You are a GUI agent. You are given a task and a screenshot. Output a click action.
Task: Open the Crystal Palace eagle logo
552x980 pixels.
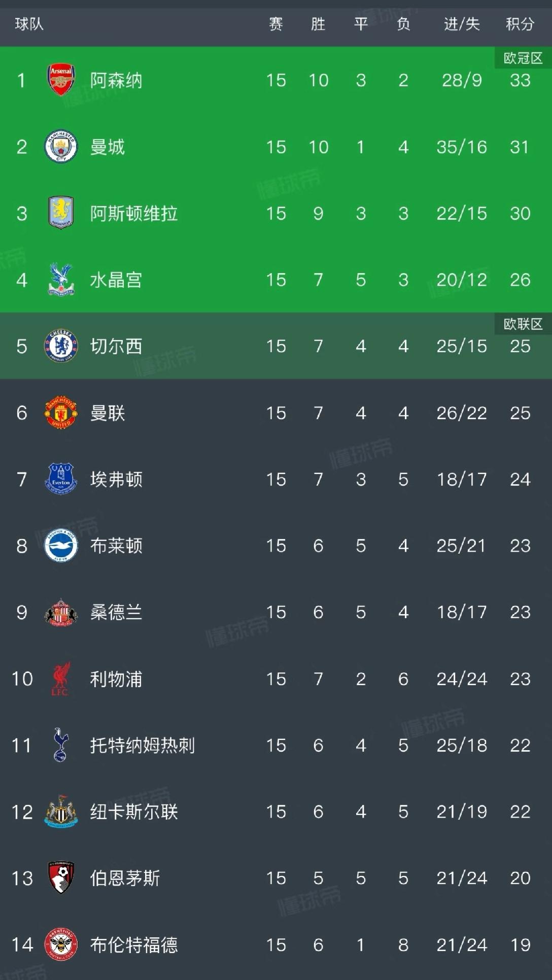(x=61, y=280)
